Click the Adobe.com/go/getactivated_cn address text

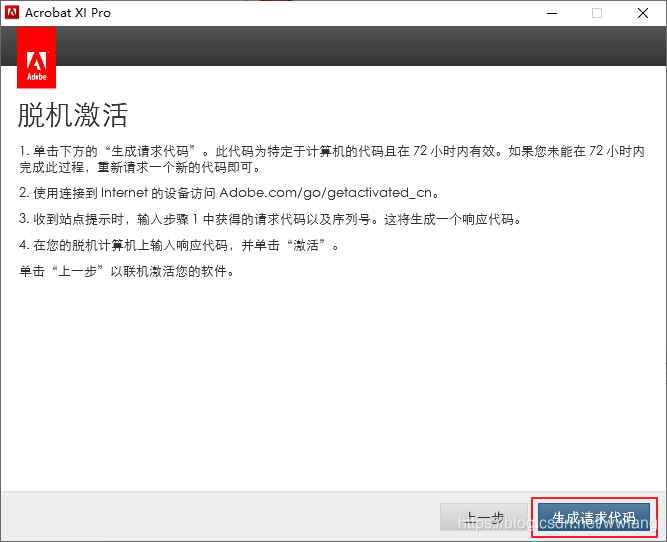click(325, 193)
